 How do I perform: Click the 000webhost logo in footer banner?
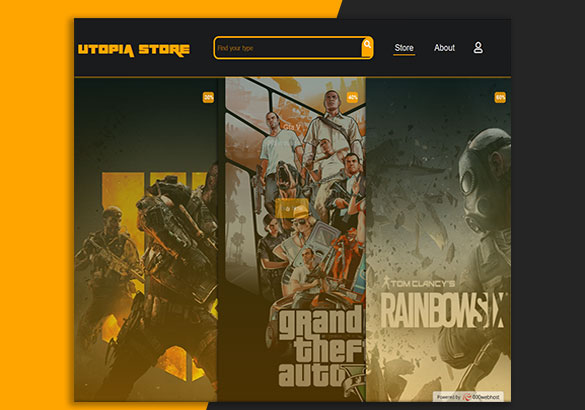[x=481, y=397]
